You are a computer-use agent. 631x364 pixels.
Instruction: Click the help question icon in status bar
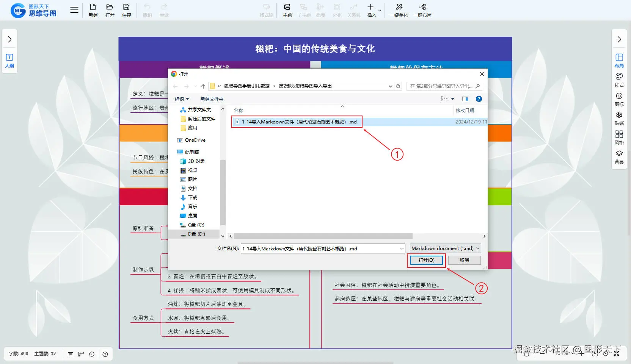(x=105, y=354)
